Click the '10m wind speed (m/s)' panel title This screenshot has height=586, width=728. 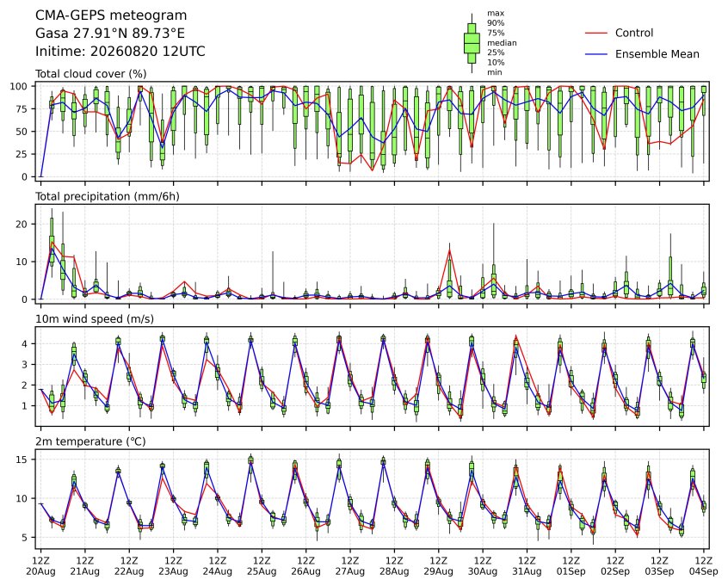tap(95, 319)
